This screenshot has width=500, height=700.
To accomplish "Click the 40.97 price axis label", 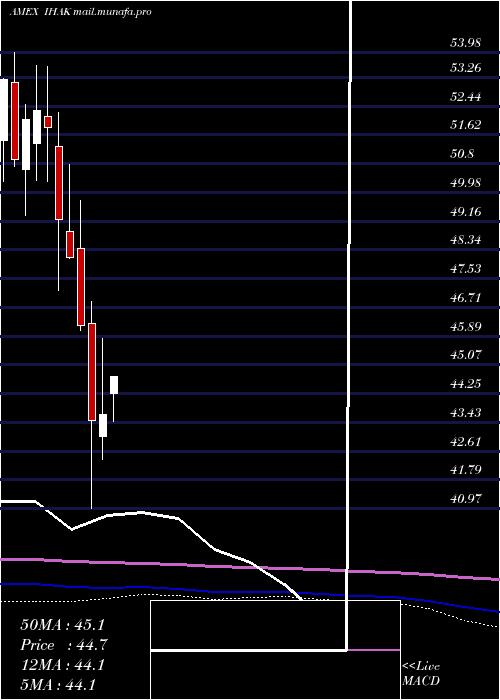I will (x=466, y=499).
